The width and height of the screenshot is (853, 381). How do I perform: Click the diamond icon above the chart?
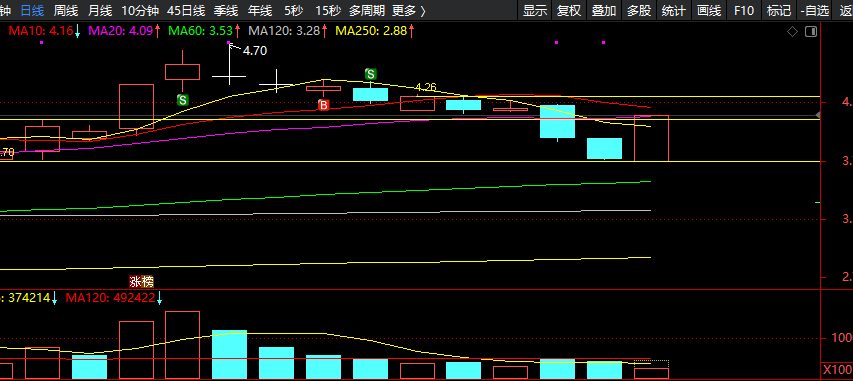click(793, 32)
